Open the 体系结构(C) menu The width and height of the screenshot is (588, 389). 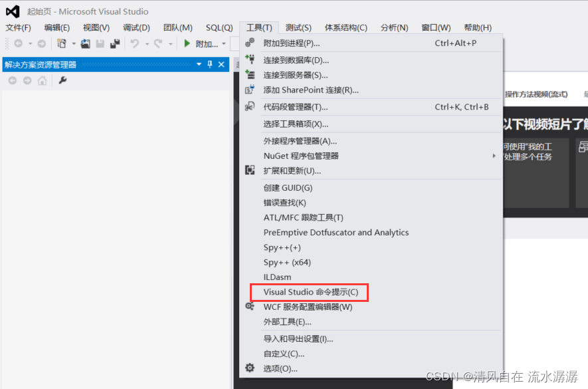tap(345, 28)
